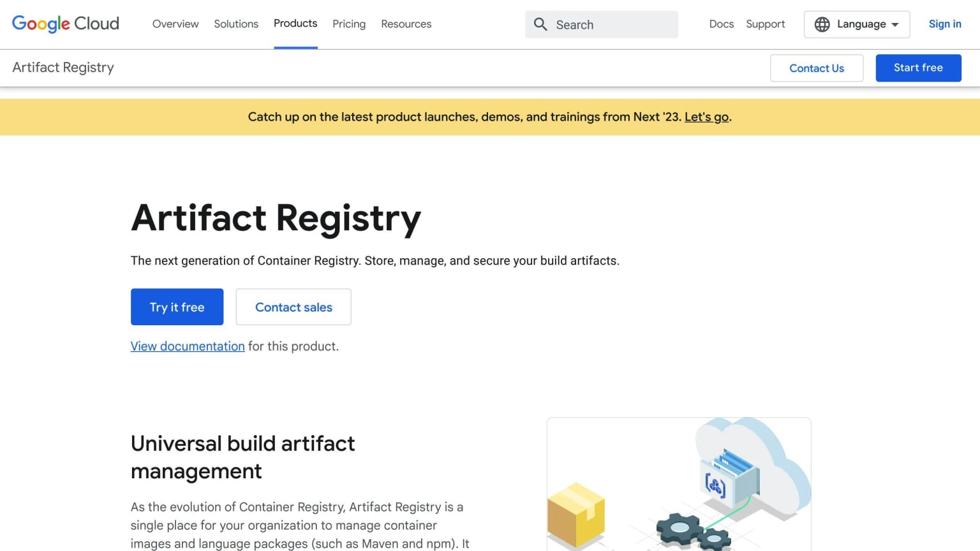The image size is (980, 551).
Task: Click the Start free button
Action: [918, 68]
